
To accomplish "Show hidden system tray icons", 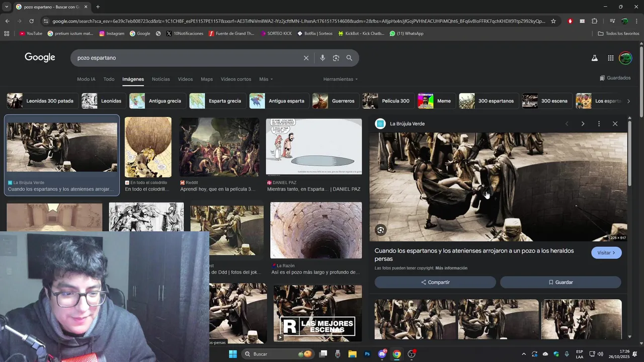I will (x=523, y=354).
